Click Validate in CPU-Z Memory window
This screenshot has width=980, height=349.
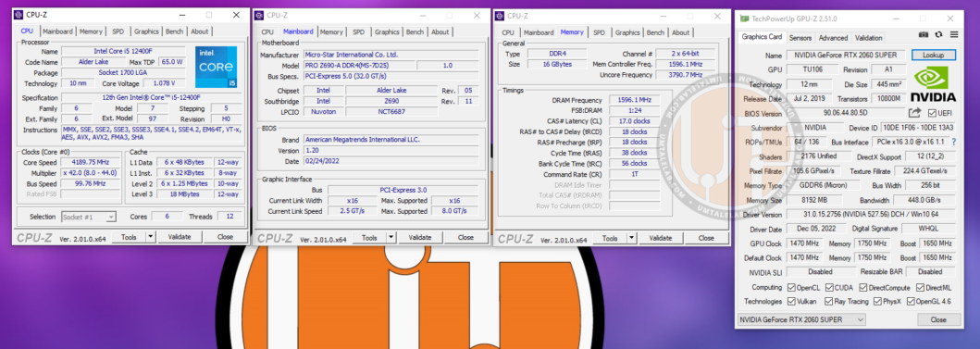click(x=661, y=238)
